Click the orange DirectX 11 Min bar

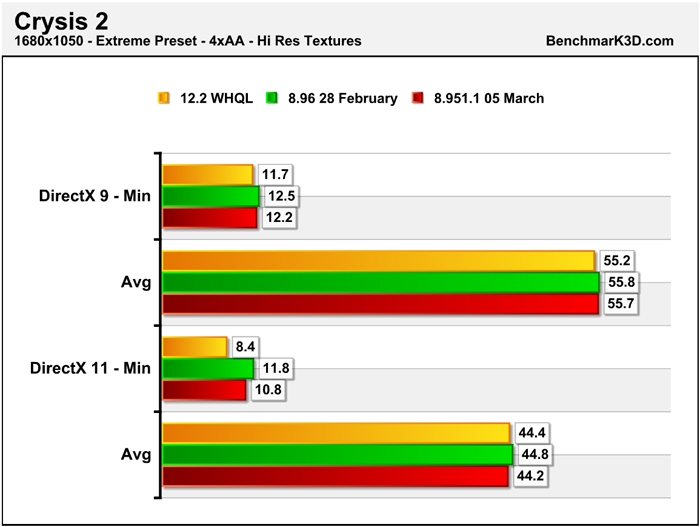[195, 347]
